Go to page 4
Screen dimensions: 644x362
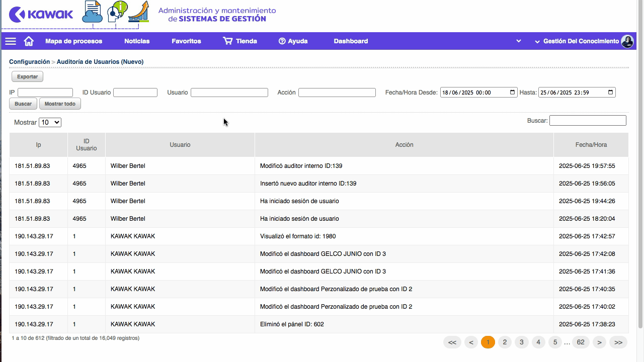click(538, 342)
